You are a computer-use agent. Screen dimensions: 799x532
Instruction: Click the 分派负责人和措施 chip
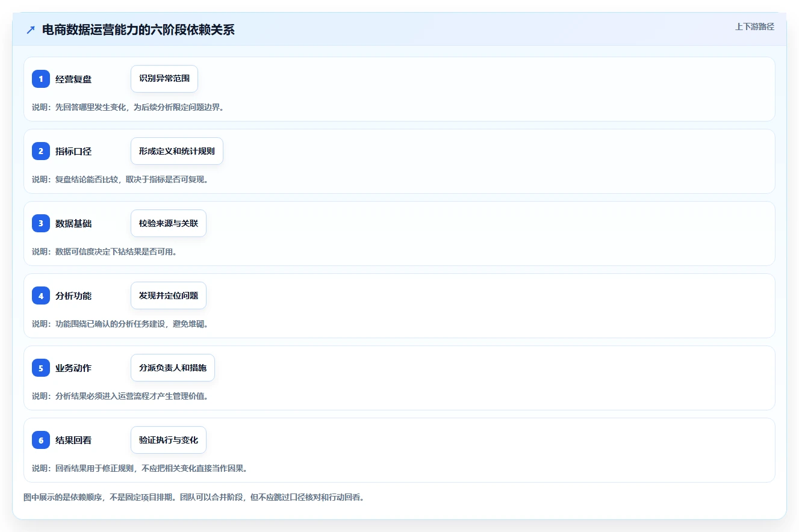(173, 368)
